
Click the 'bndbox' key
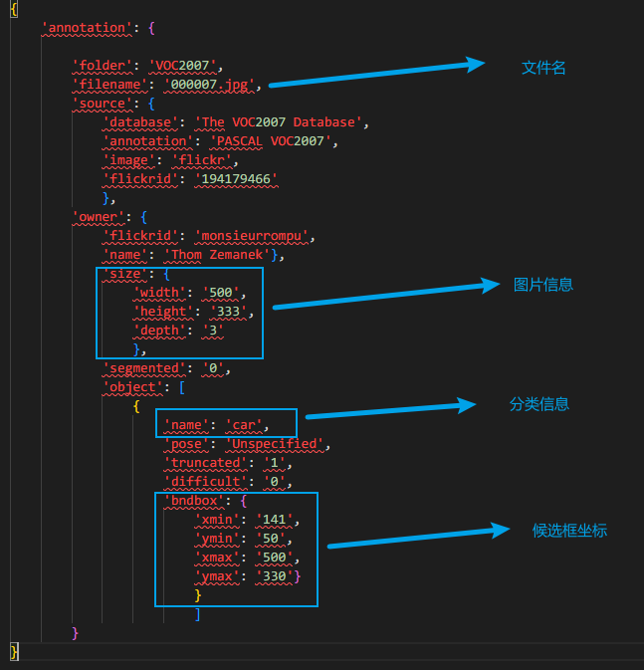(195, 501)
